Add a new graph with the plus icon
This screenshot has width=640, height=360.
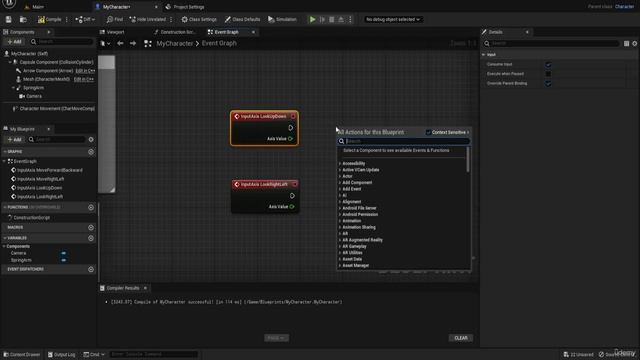pyautogui.click(x=91, y=152)
